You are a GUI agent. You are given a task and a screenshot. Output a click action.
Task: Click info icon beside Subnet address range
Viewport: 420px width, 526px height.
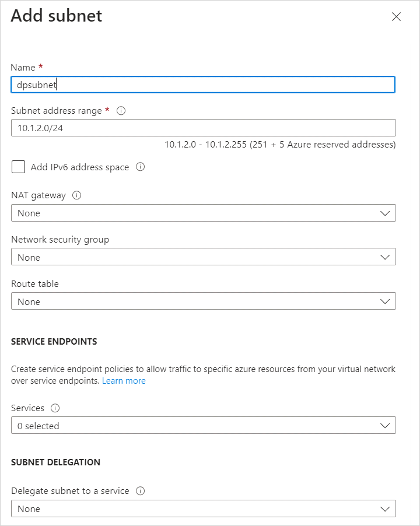coord(121,111)
